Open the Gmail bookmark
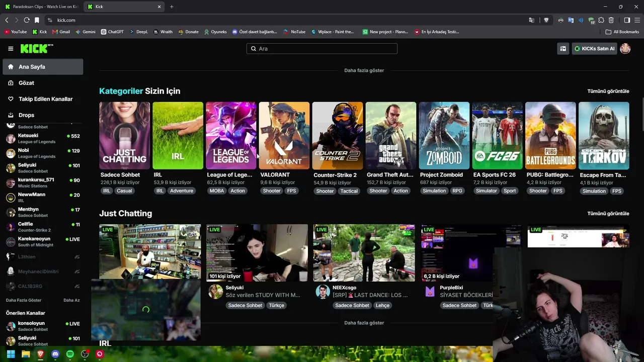Viewport: 644px width, 362px height. pyautogui.click(x=61, y=32)
